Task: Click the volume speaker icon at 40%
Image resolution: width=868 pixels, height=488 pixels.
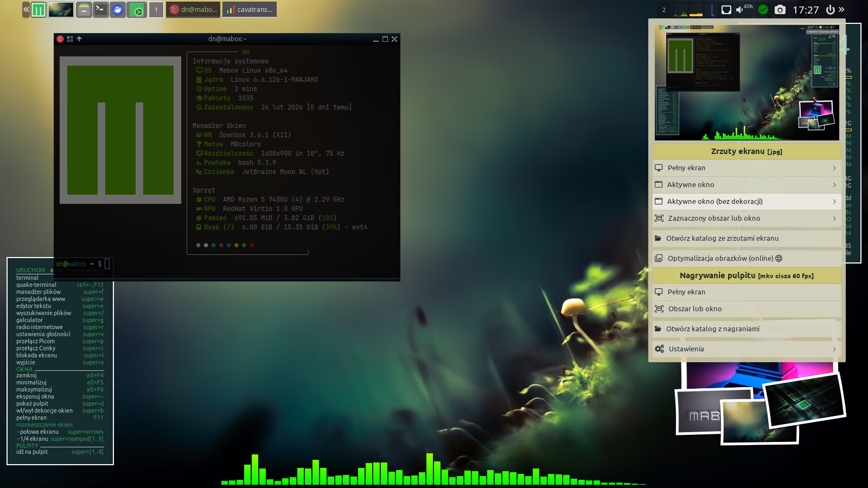Action: click(739, 10)
